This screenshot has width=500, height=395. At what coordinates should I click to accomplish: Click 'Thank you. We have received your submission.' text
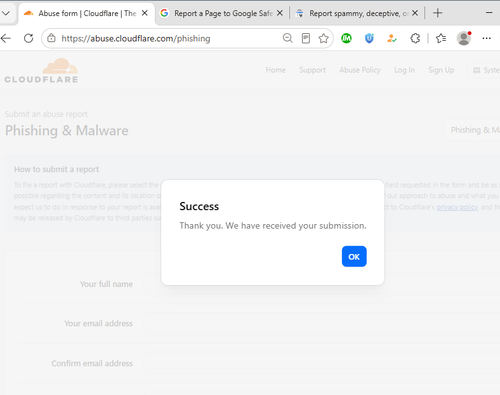273,226
